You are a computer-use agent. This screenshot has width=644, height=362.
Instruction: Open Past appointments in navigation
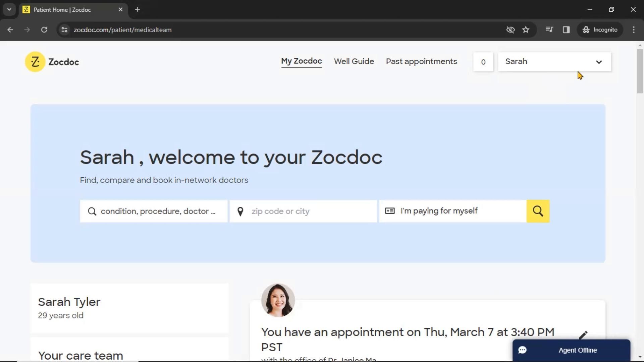tap(421, 62)
